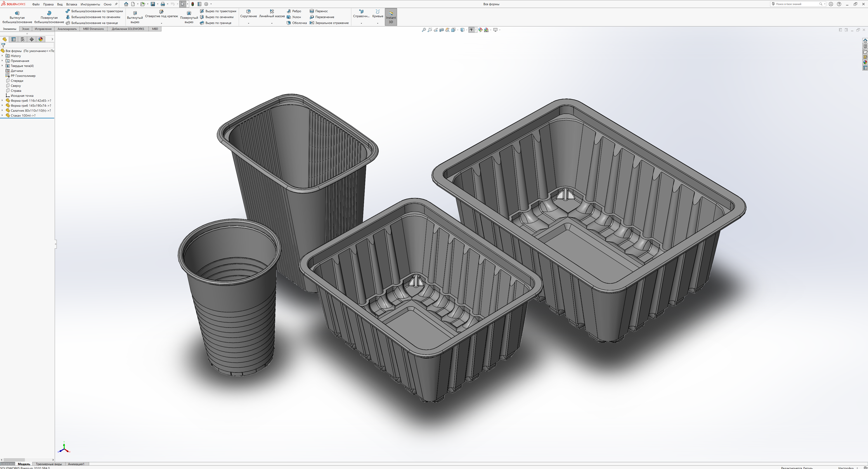Open the DisplayManager color ball tab

41,39
